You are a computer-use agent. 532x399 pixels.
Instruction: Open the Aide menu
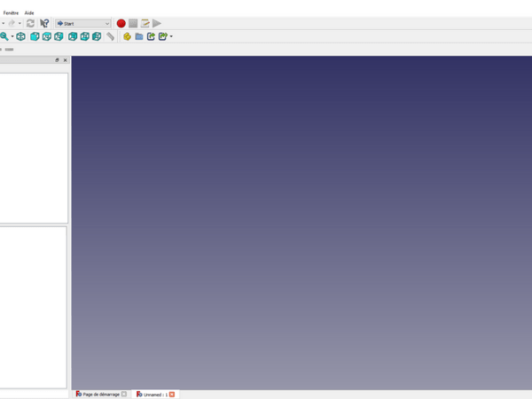click(29, 12)
